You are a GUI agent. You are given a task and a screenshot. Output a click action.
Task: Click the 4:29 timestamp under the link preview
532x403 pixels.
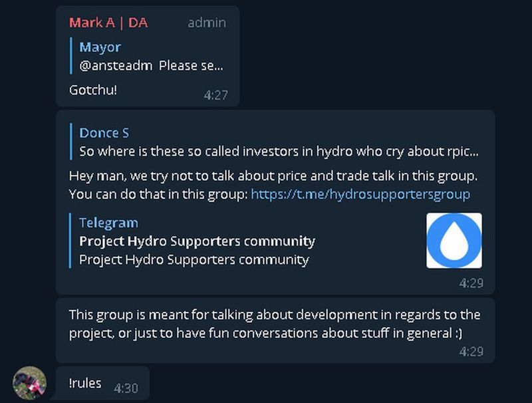(471, 283)
